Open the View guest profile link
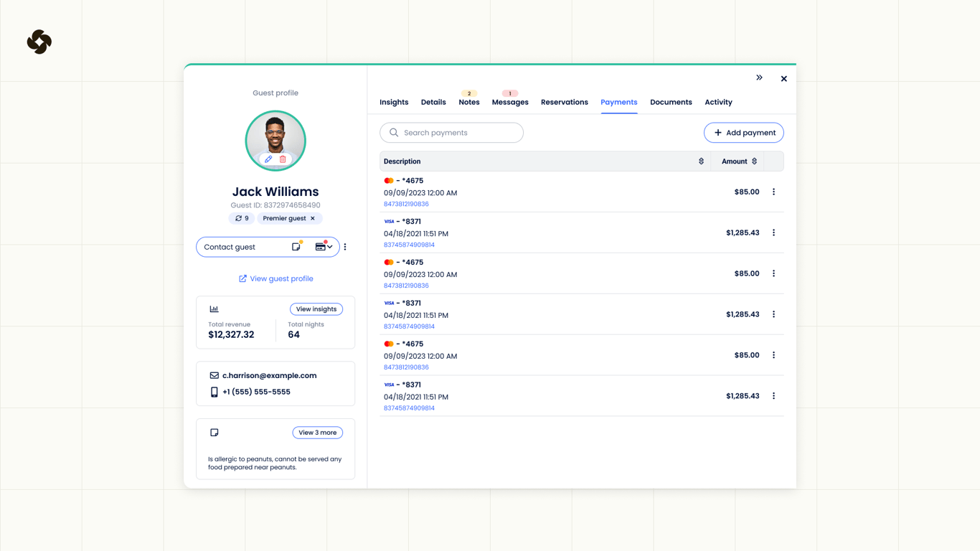 point(275,278)
